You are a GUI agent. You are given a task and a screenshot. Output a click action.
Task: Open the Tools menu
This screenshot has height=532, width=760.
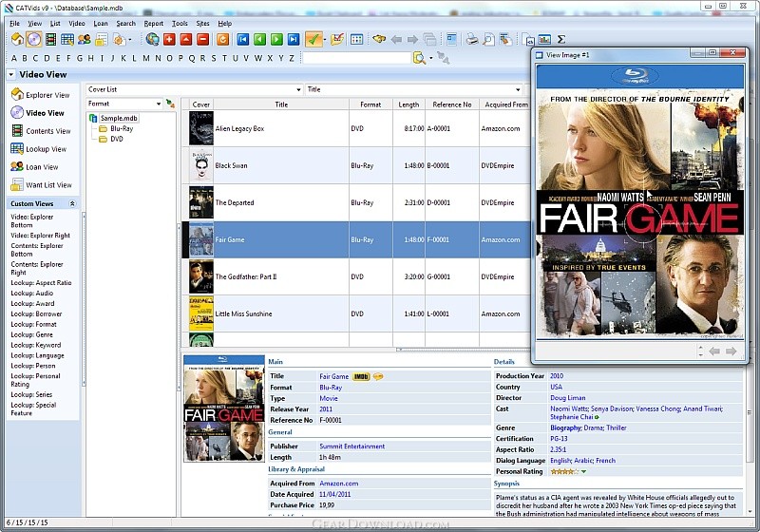[180, 23]
